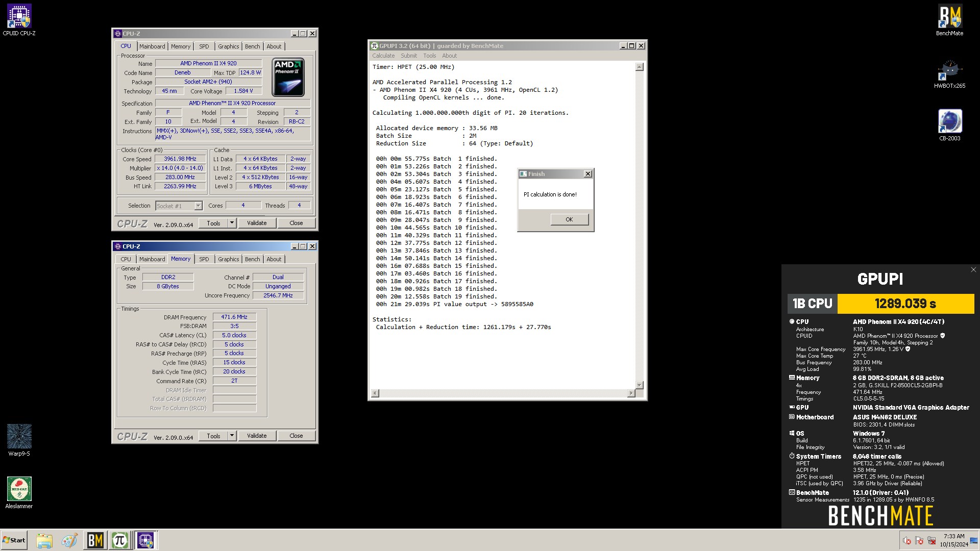Screen dimensions: 980x551
Task: Open the BenchMate desktop shortcut
Action: [949, 20]
